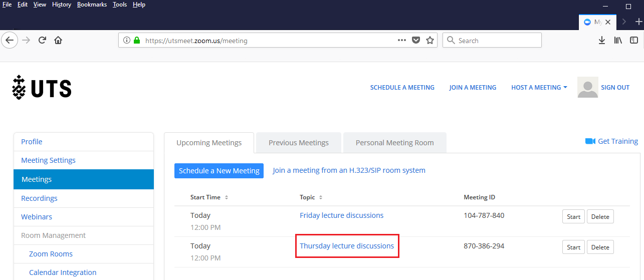Screen dimensions: 644x280
Task: Delete the Thursday lecture discussions meeting
Action: [600, 247]
